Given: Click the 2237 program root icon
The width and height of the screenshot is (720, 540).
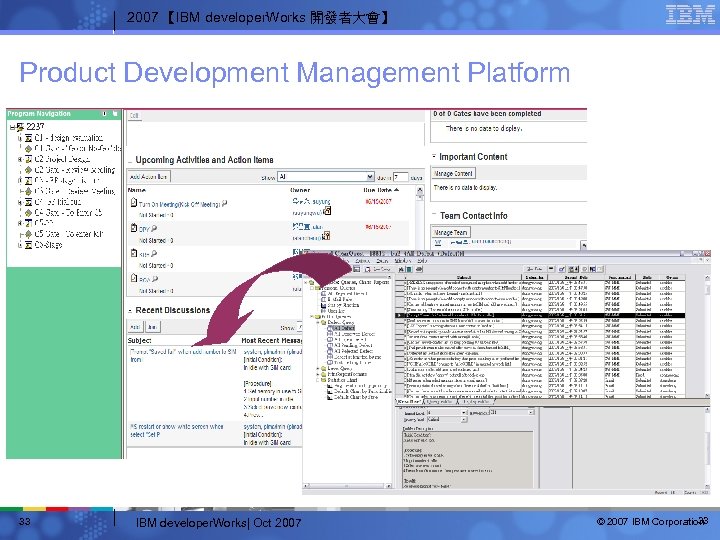Looking at the screenshot, I should point(20,126).
